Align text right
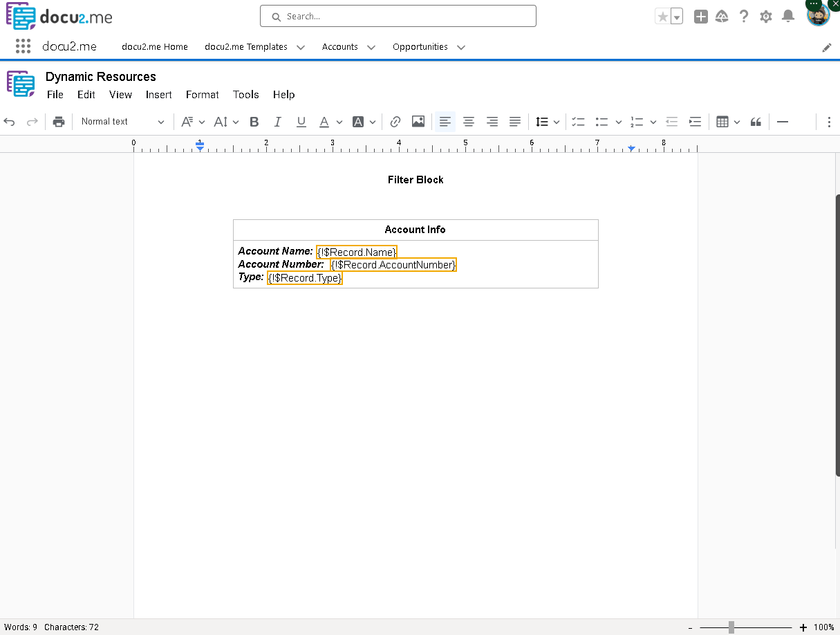Viewport: 840px width, 635px height. coord(492,122)
